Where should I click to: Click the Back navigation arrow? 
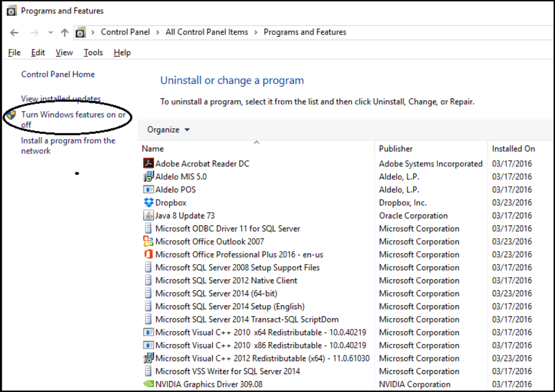pyautogui.click(x=14, y=33)
